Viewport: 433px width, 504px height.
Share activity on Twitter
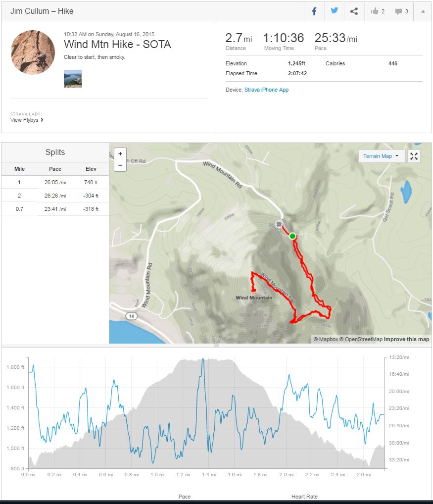(x=335, y=11)
